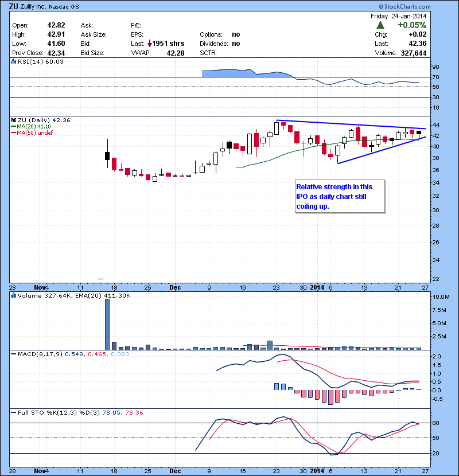Click the SCTR label
Viewport: 459px width, 476px height.
(x=208, y=53)
